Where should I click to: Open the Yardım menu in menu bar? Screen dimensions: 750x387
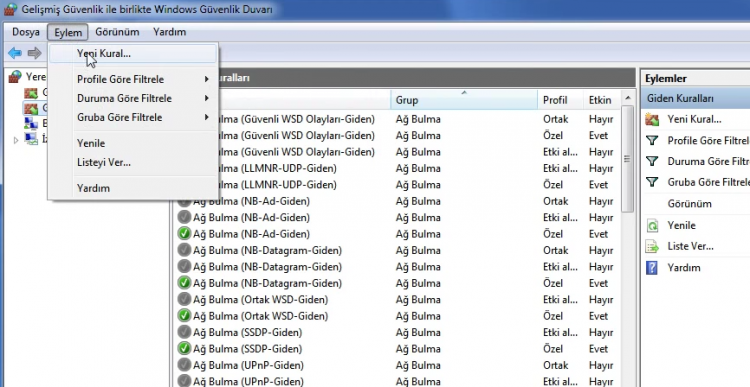click(169, 32)
